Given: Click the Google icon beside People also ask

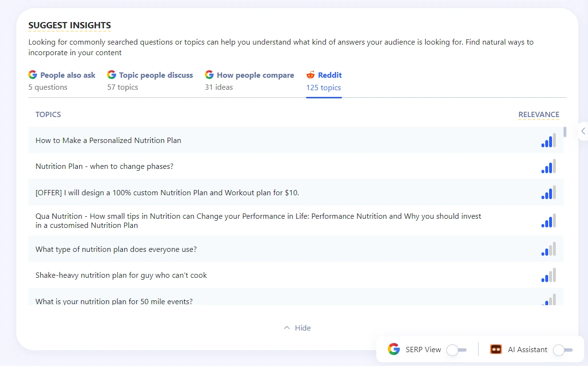Looking at the screenshot, I should tap(33, 75).
